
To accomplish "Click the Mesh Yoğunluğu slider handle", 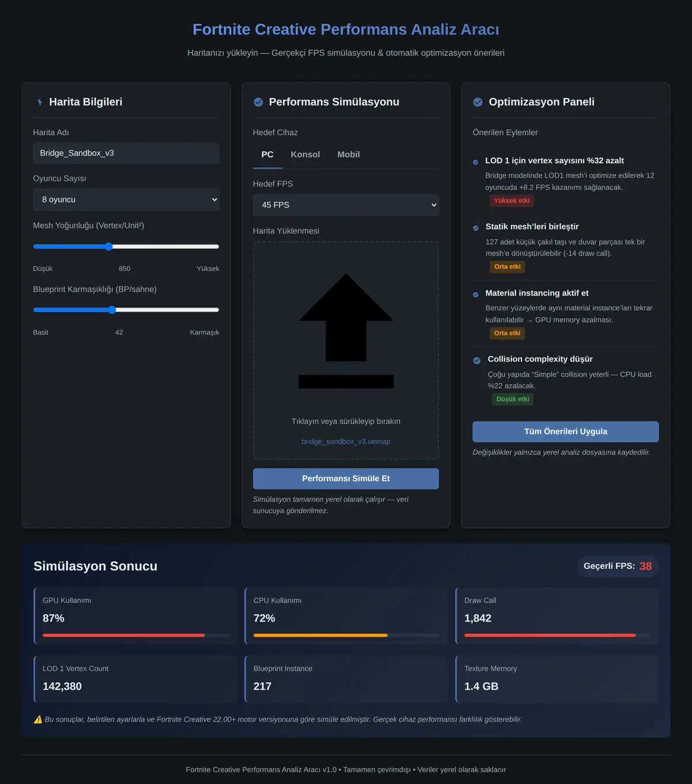I will [x=108, y=246].
